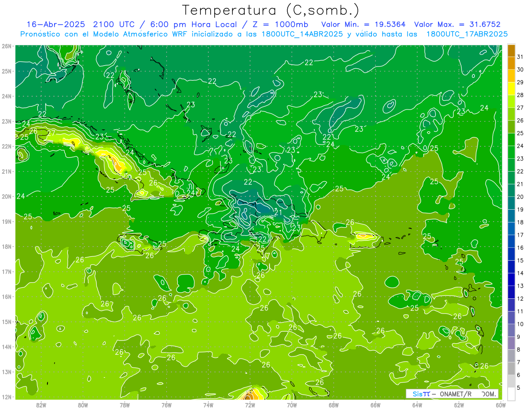Click the 'Temperatura (C,somb.)' chart title
The image size is (532, 411).
coord(271,10)
